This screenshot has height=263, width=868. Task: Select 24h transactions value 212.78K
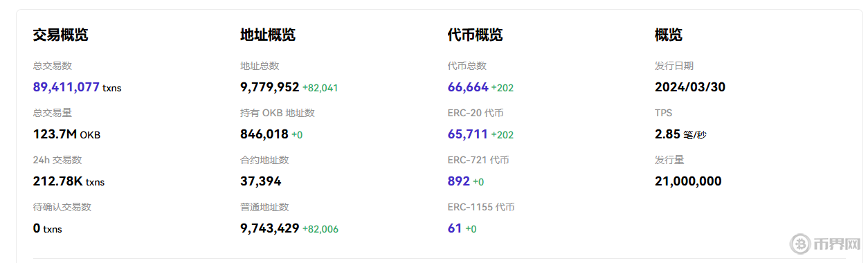58,181
